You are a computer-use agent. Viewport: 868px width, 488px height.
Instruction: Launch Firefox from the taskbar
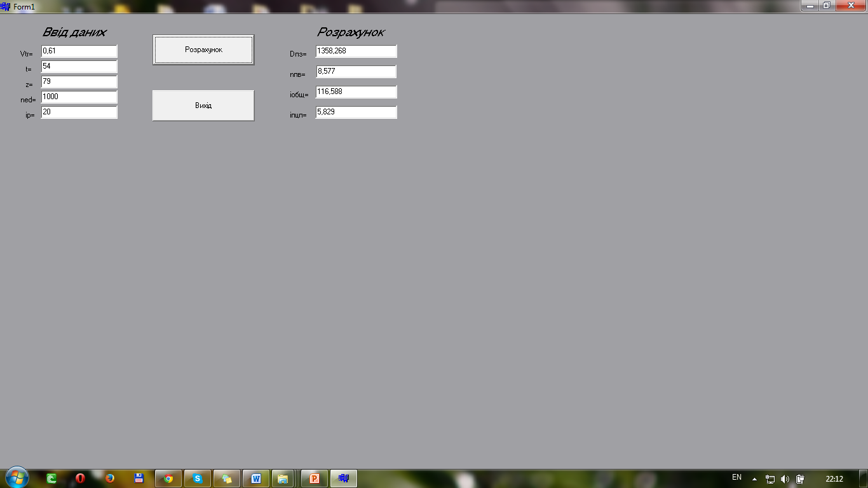tap(109, 478)
